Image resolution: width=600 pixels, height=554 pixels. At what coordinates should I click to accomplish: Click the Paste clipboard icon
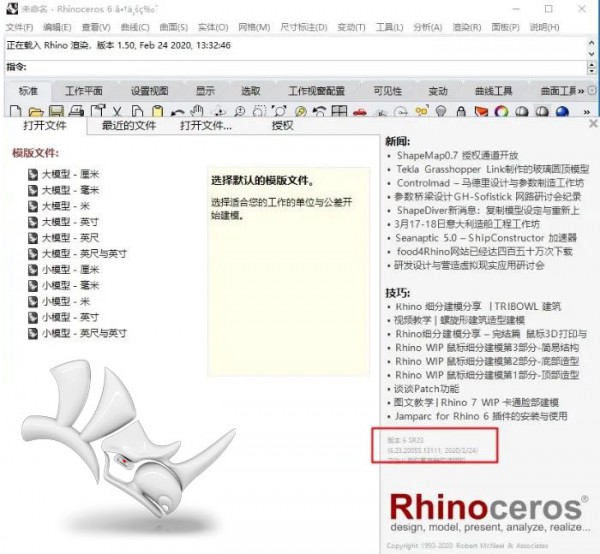(x=157, y=112)
